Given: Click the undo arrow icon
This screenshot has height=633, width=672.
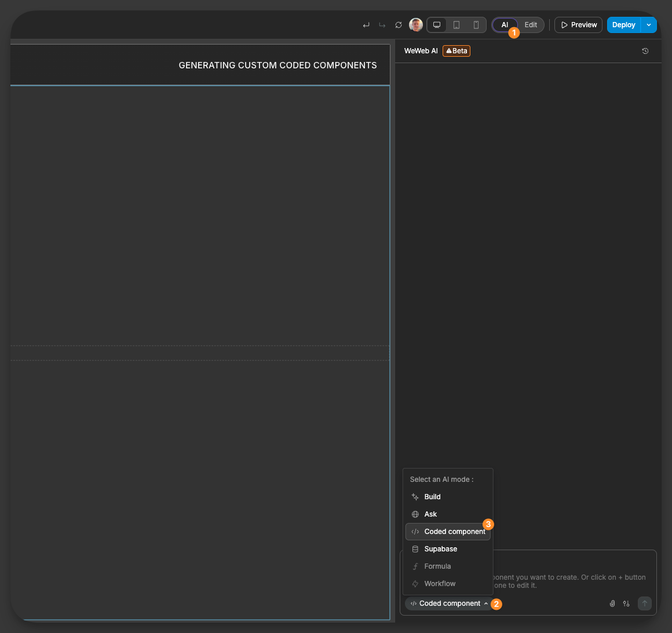Looking at the screenshot, I should click(x=366, y=25).
